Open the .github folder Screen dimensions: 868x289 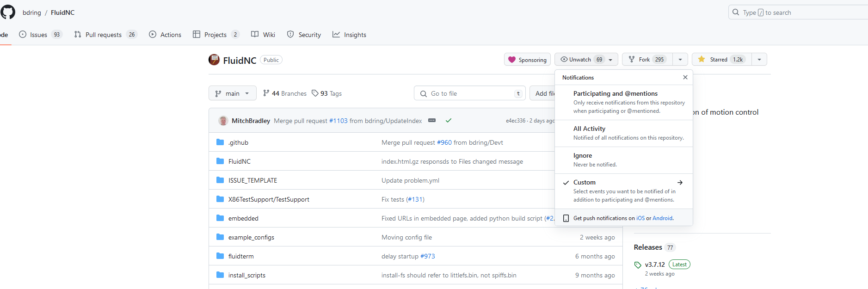(x=238, y=142)
